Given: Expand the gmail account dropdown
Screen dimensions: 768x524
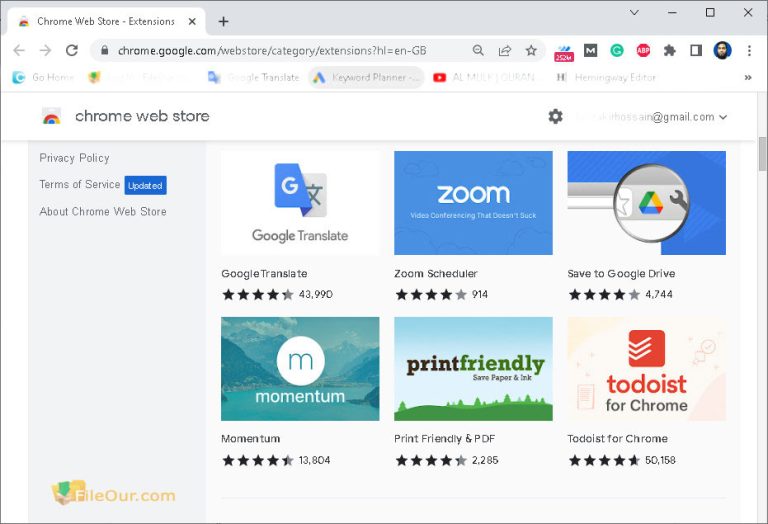Looking at the screenshot, I should click(723, 117).
